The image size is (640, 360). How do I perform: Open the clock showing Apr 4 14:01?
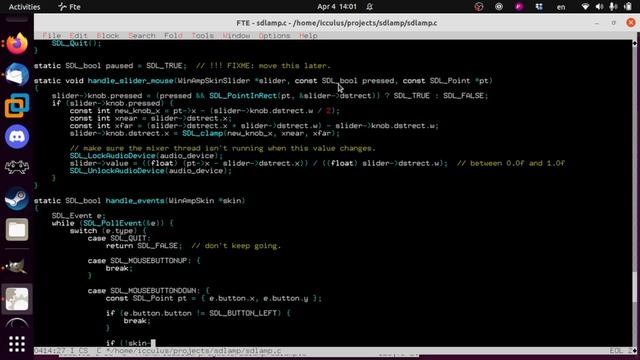[337, 7]
